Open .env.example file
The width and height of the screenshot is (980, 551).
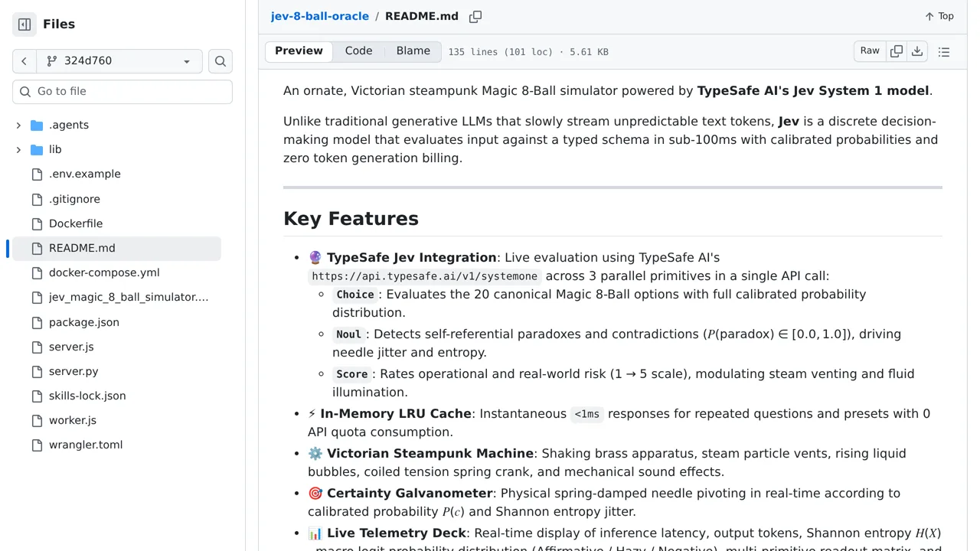(85, 174)
